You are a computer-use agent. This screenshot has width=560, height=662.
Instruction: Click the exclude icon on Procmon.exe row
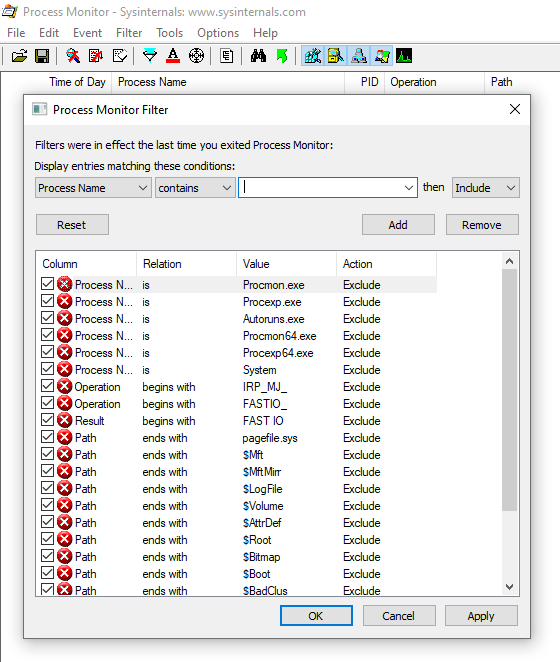[x=65, y=284]
